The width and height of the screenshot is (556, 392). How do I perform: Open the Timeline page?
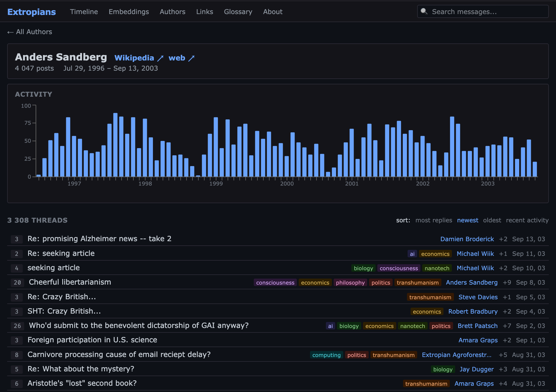[x=84, y=12]
